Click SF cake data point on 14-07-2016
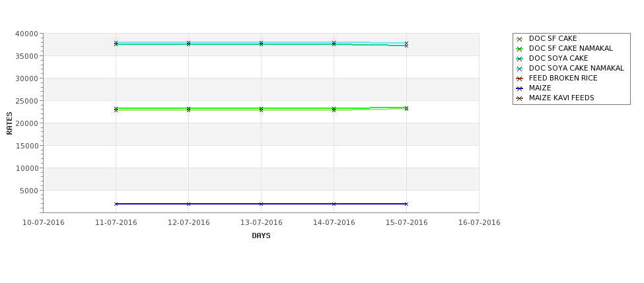 click(334, 110)
